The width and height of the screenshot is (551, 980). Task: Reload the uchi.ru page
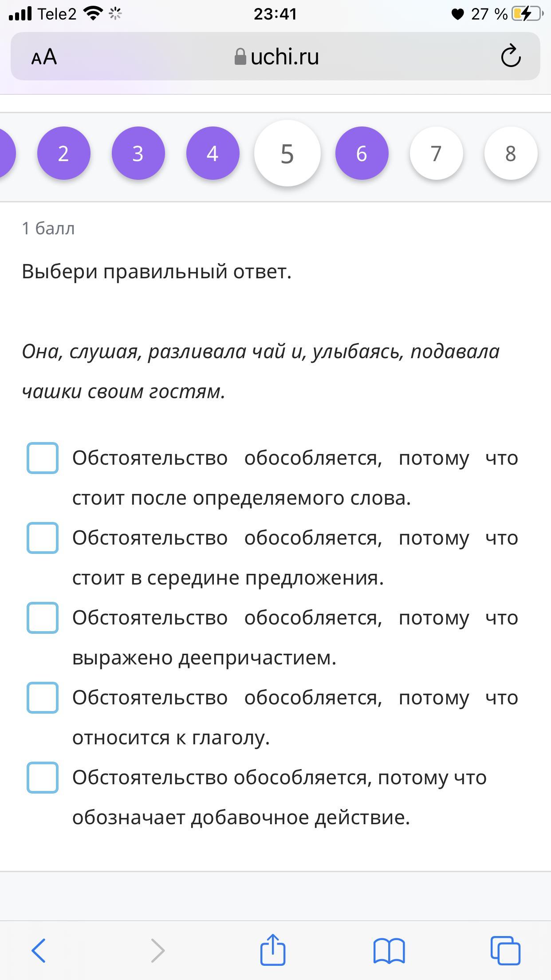point(511,56)
